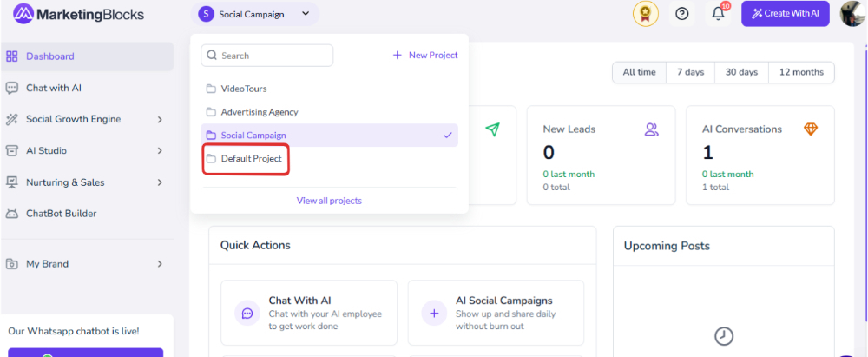Open the notifications bell icon
The height and width of the screenshot is (357, 868).
719,14
